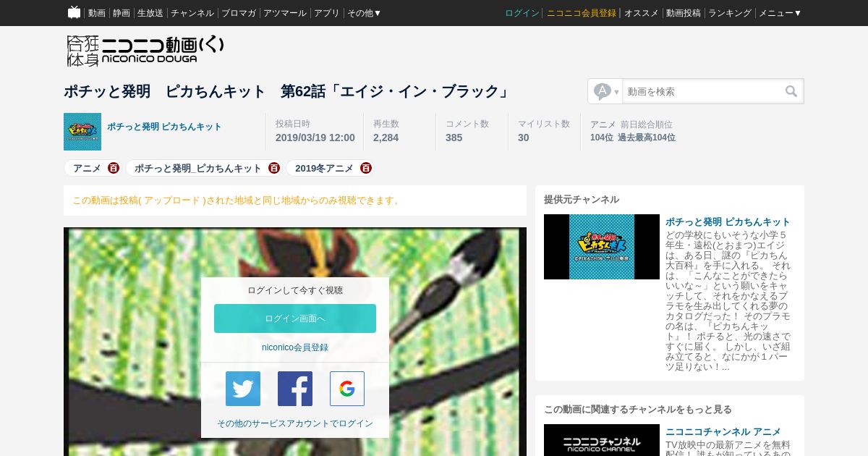Expand the メニュー▼ dropdown

point(780,13)
